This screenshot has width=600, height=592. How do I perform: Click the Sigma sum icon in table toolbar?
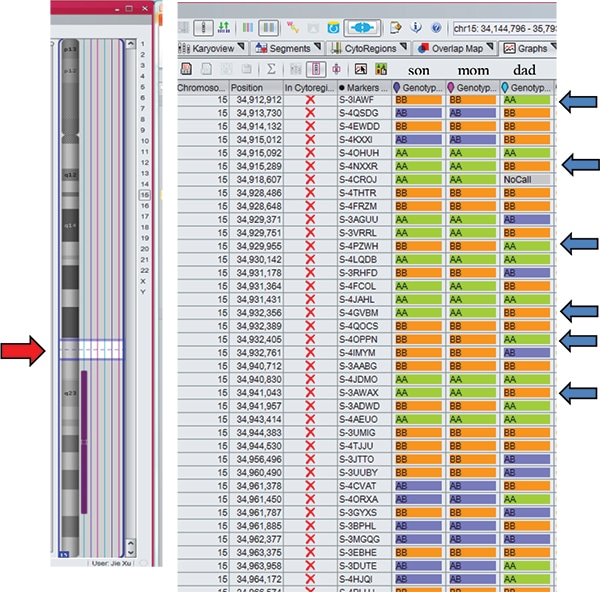270,69
